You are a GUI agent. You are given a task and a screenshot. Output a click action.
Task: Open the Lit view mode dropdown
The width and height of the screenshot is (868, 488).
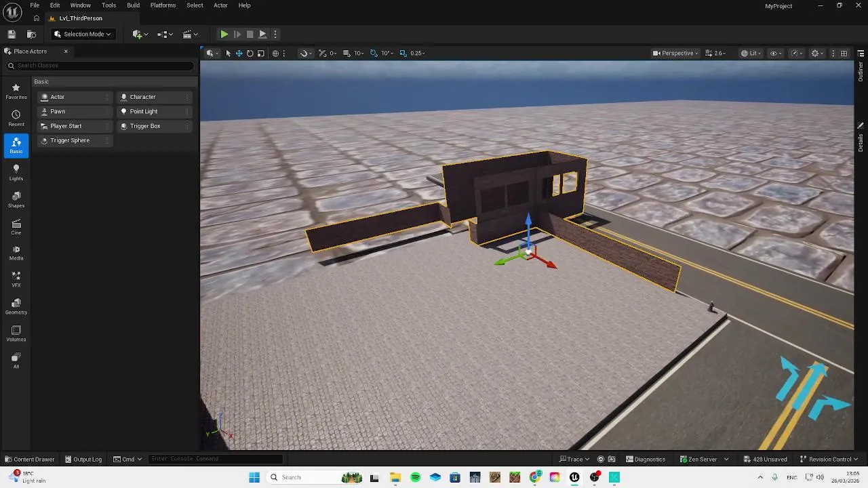pyautogui.click(x=751, y=53)
